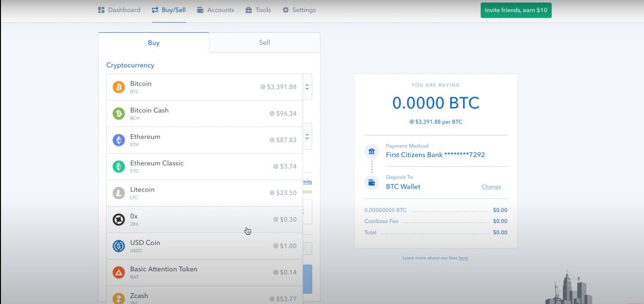The width and height of the screenshot is (644, 304).
Task: Click the Change deposit wallet link
Action: pyautogui.click(x=491, y=186)
